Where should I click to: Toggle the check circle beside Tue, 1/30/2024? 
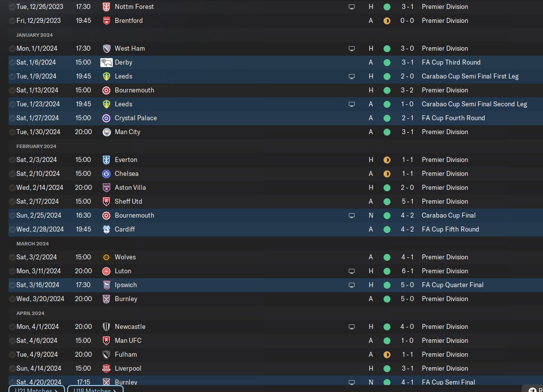tap(12, 132)
